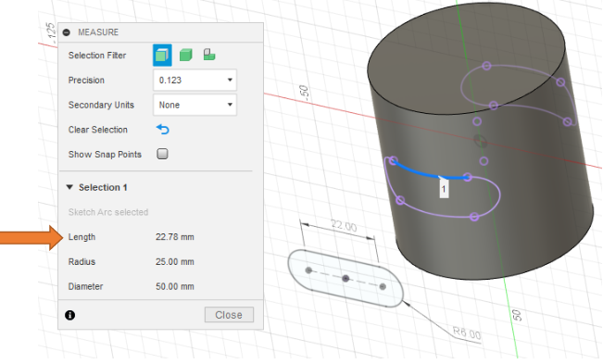
Task: Click the 22.00 sketch dimension label
Action: tap(344, 226)
